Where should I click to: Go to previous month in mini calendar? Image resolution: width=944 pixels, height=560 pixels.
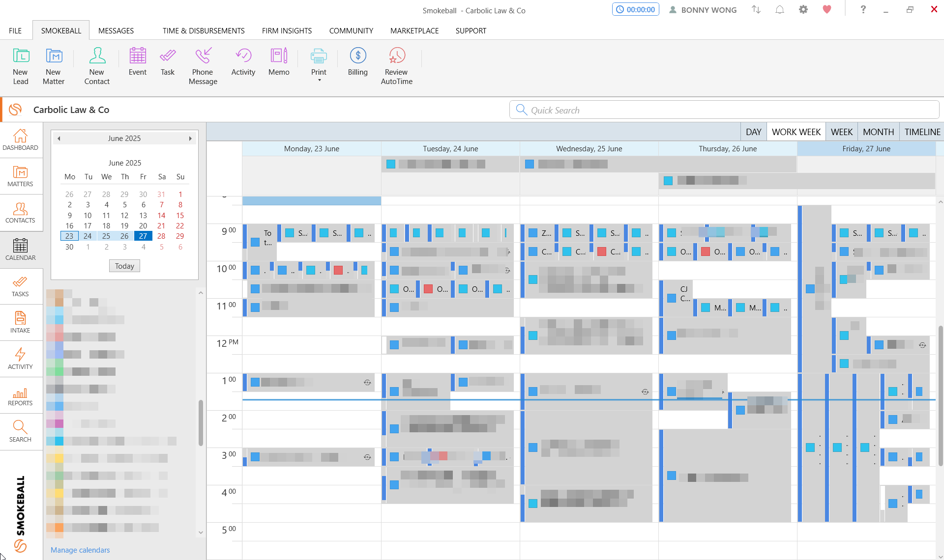click(x=59, y=139)
